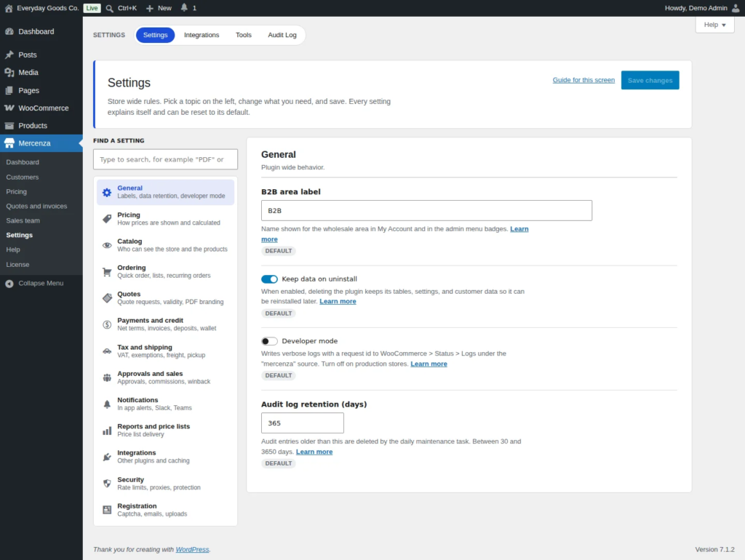This screenshot has height=560, width=745.
Task: Click the Dashboard gauge icon in sidebar
Action: click(9, 31)
